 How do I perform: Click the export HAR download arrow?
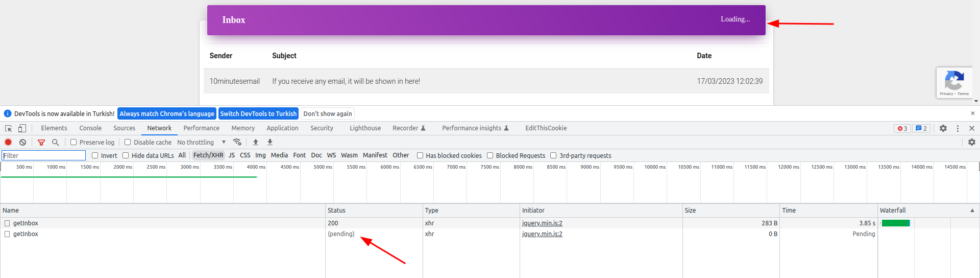270,142
